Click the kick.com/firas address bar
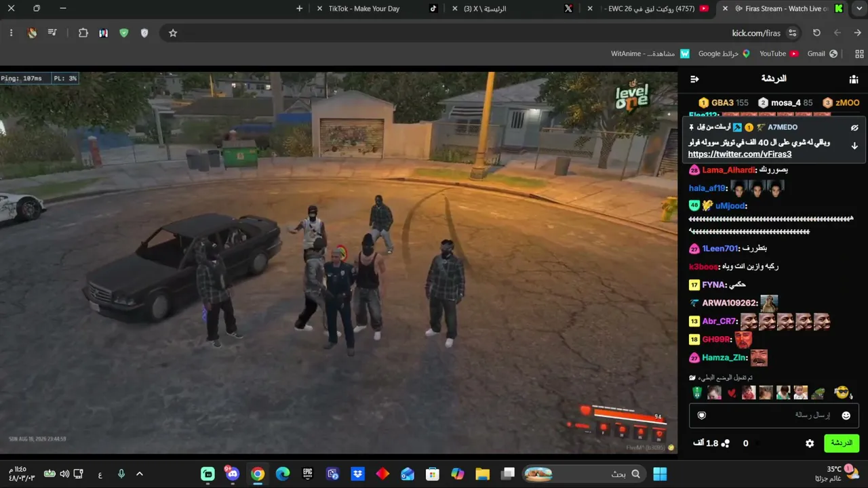 pos(756,33)
